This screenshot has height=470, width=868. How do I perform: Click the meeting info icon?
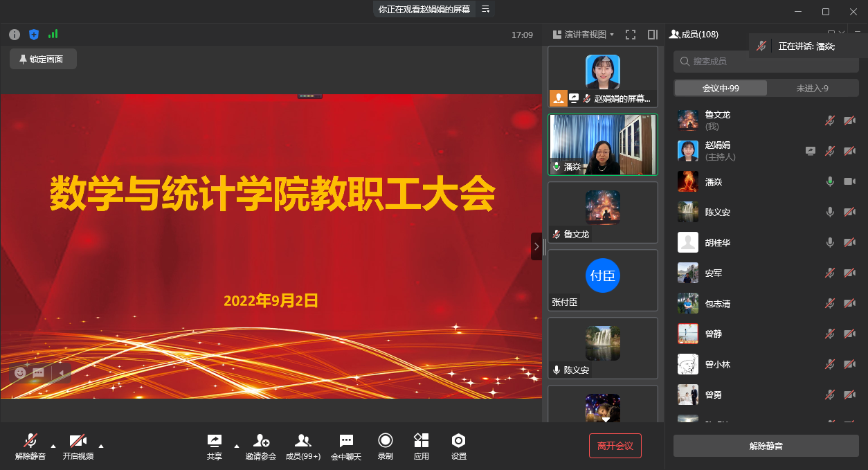click(x=15, y=35)
